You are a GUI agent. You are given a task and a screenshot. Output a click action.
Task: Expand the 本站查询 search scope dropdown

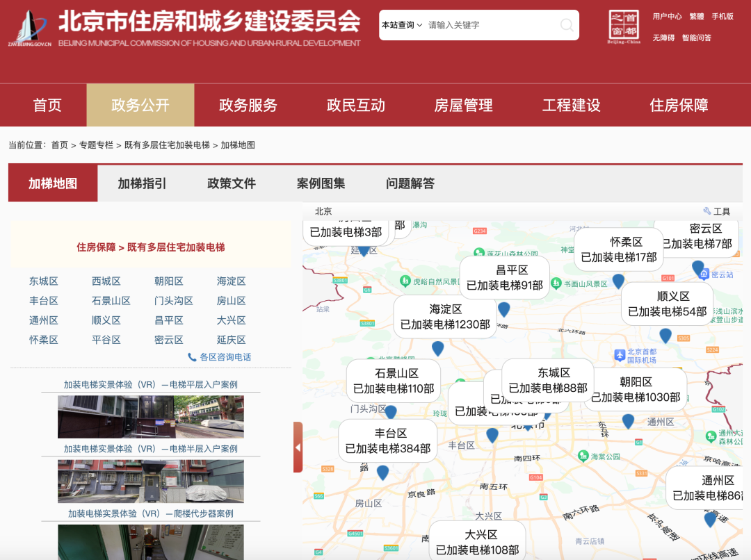tap(401, 25)
